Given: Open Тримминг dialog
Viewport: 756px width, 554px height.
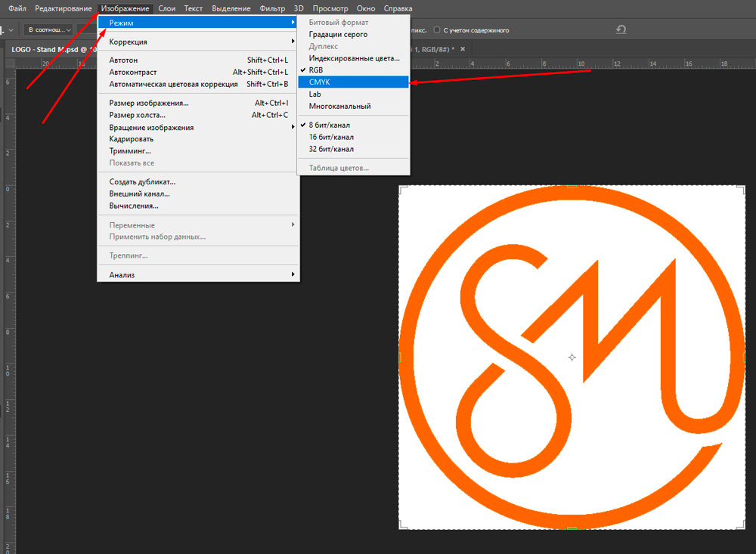Looking at the screenshot, I should tap(198, 151).
